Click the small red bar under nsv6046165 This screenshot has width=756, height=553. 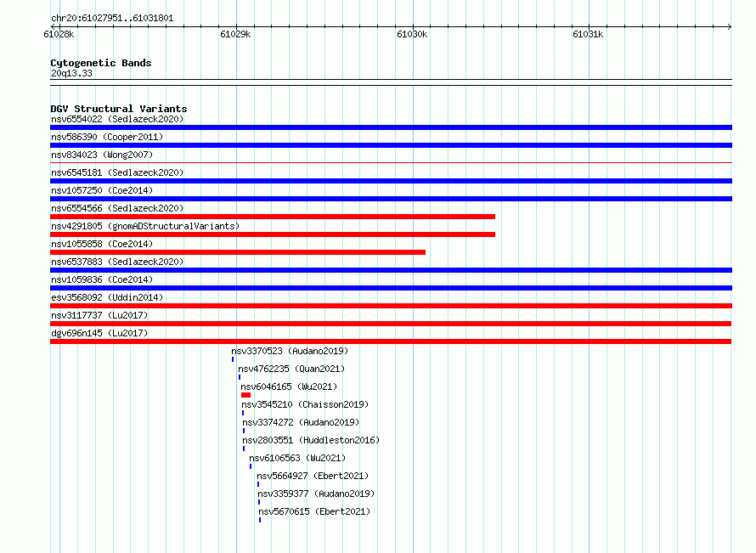tap(245, 395)
